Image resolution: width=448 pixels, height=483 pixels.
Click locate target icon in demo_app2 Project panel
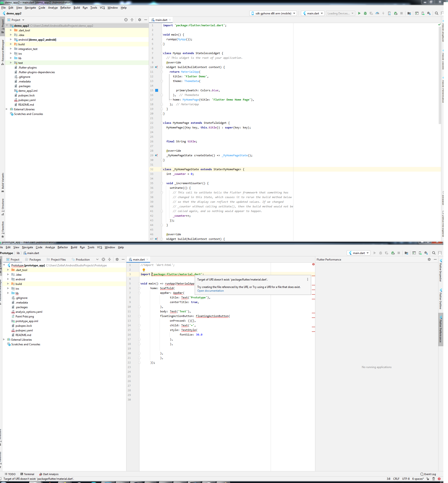click(x=126, y=20)
